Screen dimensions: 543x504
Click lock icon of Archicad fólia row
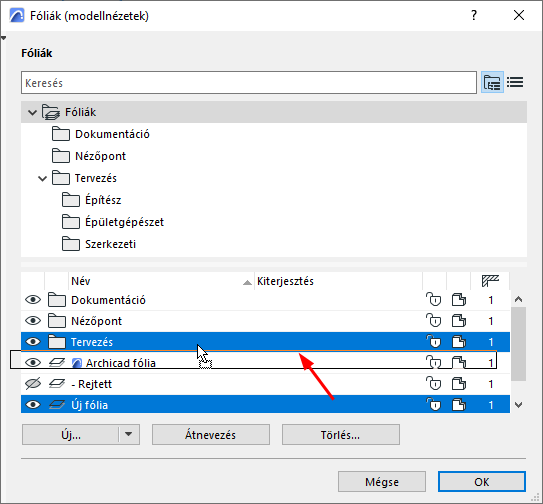(434, 363)
